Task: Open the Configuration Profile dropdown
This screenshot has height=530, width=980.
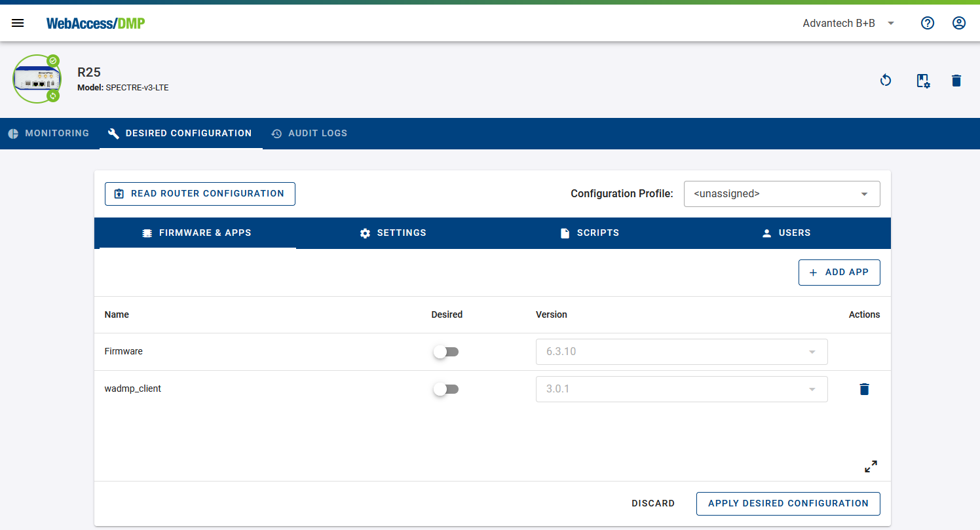Action: click(782, 194)
